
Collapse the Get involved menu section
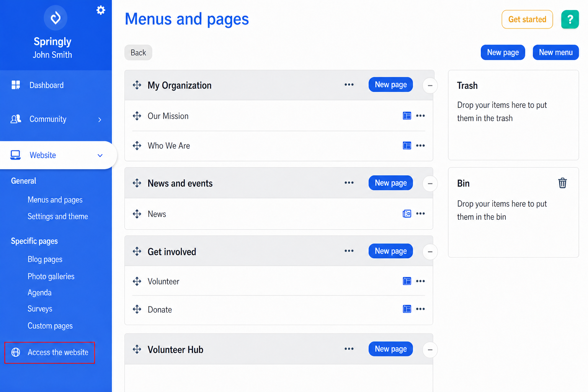[x=430, y=252]
